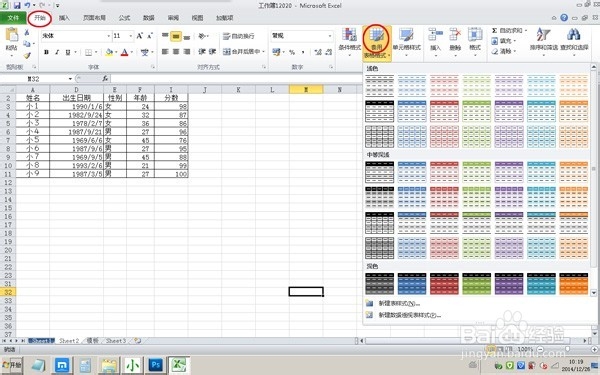Open the font size dropdown
The image size is (600, 375).
tap(130, 36)
